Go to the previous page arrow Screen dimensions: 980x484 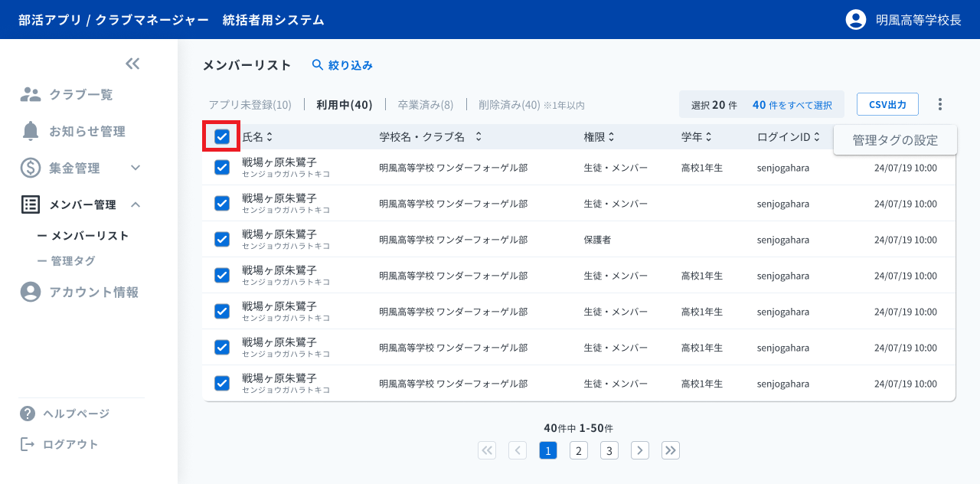pos(518,450)
